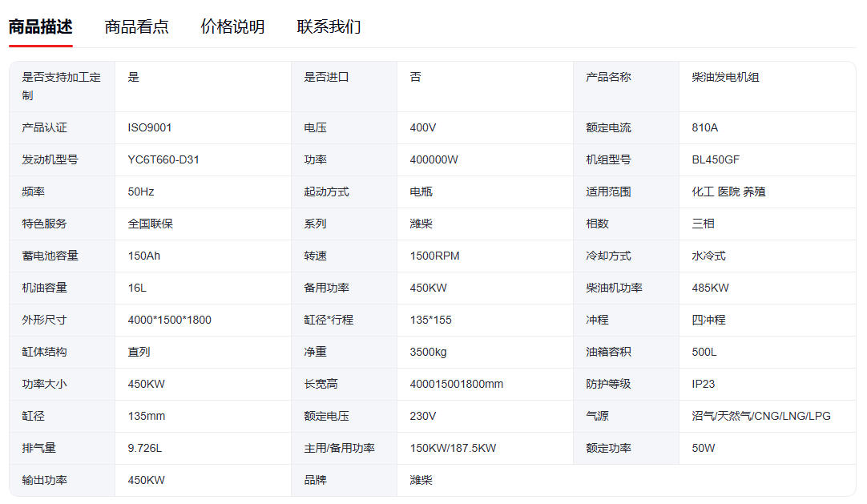Switch to the 商品描述 tab
The height and width of the screenshot is (504, 867).
pyautogui.click(x=40, y=26)
